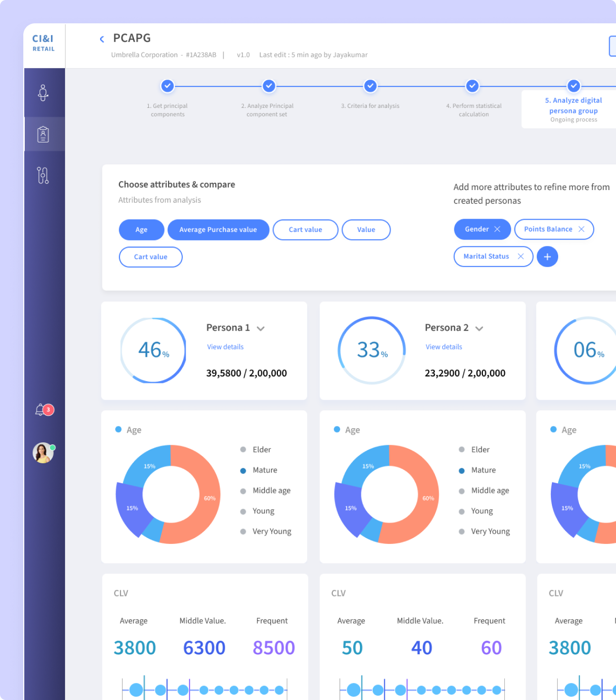Click the Average 50 value in Persona 2 CLV
This screenshot has height=700, width=616.
[352, 647]
